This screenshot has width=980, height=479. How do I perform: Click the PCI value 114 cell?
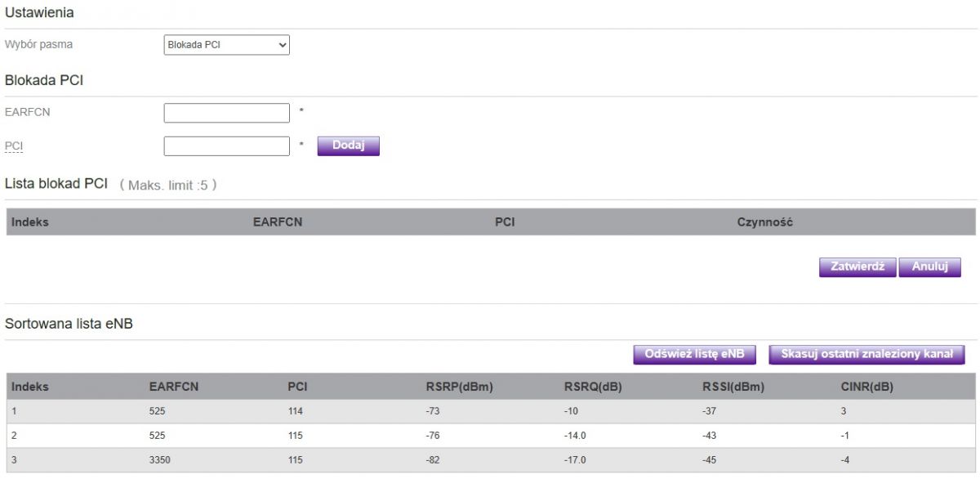(296, 411)
